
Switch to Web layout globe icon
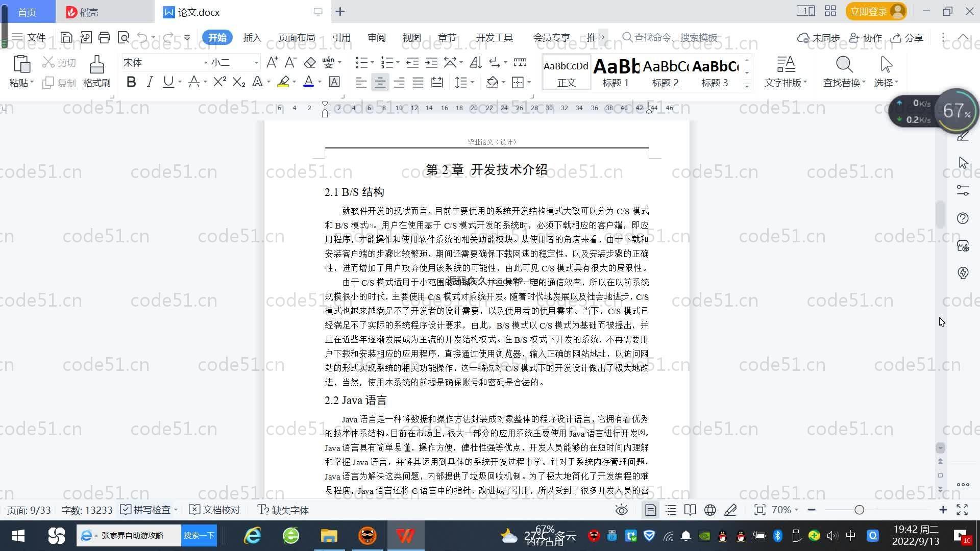coord(710,510)
